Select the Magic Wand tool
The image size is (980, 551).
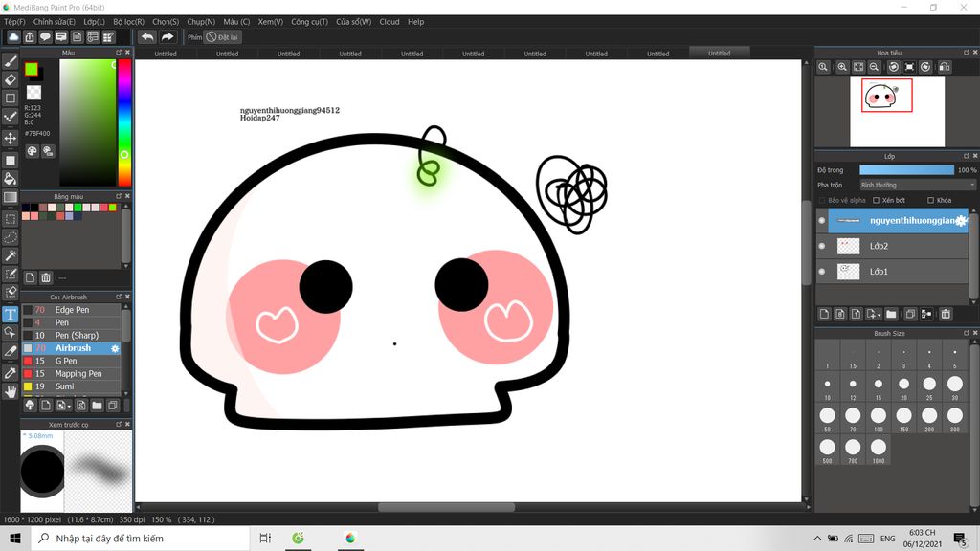click(x=10, y=255)
